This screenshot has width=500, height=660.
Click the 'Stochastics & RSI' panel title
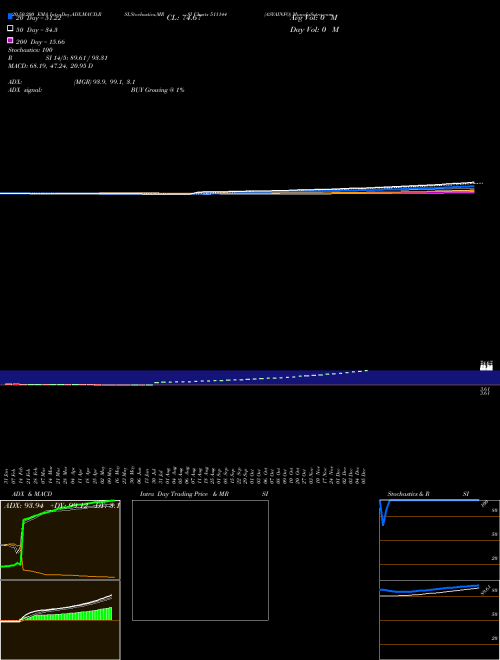pyautogui.click(x=428, y=494)
